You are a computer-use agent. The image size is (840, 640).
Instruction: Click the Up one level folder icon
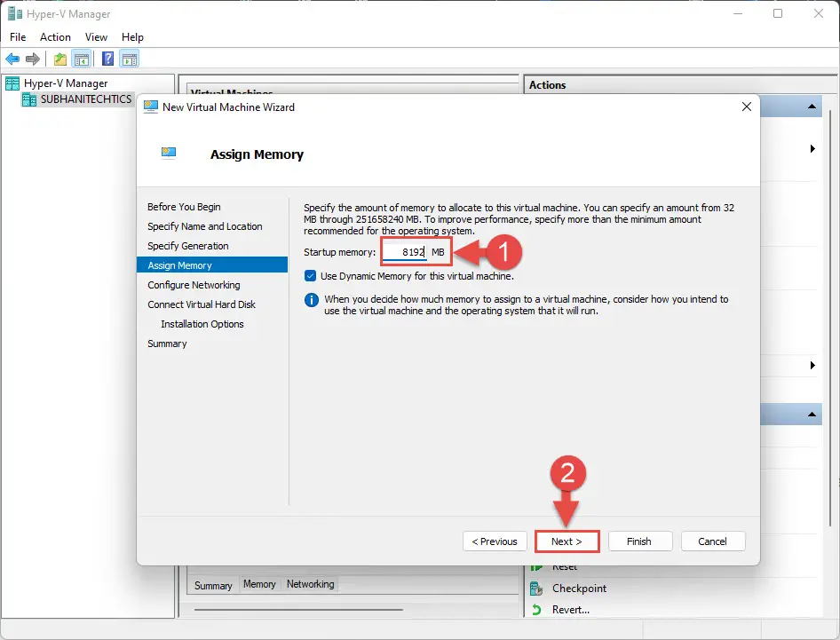point(60,59)
